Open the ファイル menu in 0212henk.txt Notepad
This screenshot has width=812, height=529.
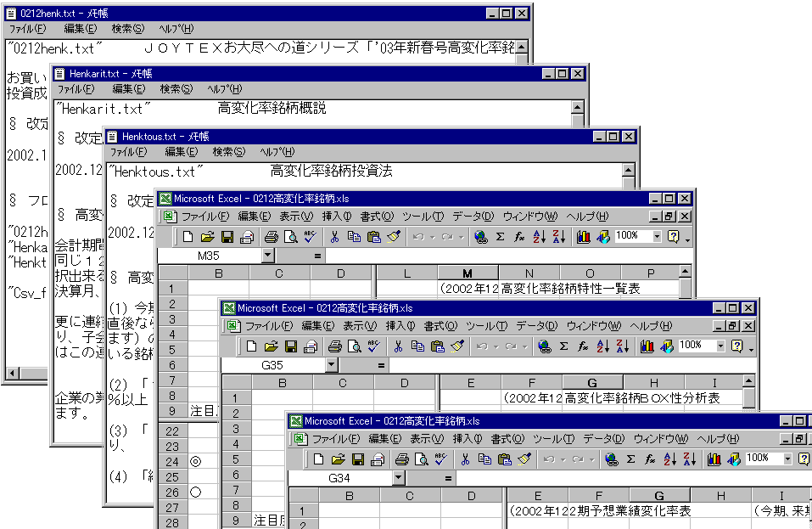point(27,29)
